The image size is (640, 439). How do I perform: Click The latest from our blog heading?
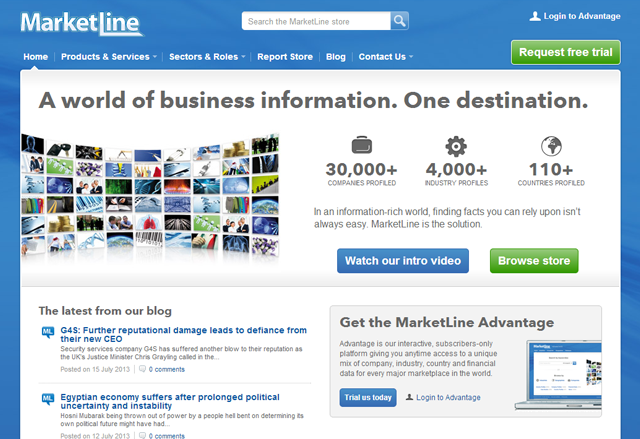tap(105, 311)
